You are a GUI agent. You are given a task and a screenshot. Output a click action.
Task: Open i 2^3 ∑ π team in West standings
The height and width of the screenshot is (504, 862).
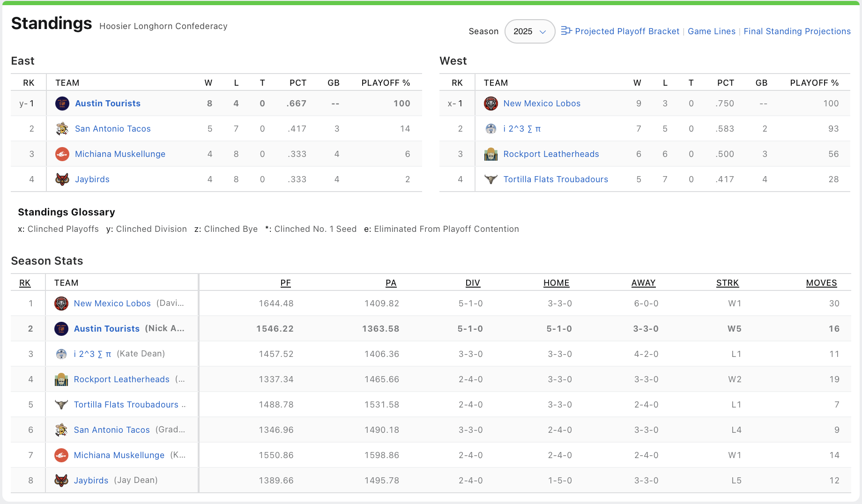click(x=522, y=129)
